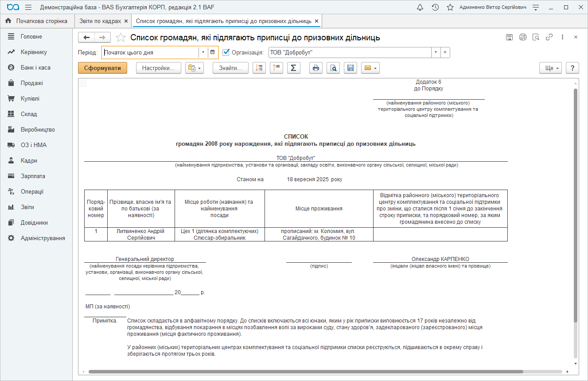The image size is (588, 381).
Task: Expand the Організація dropdown list
Action: (x=436, y=52)
